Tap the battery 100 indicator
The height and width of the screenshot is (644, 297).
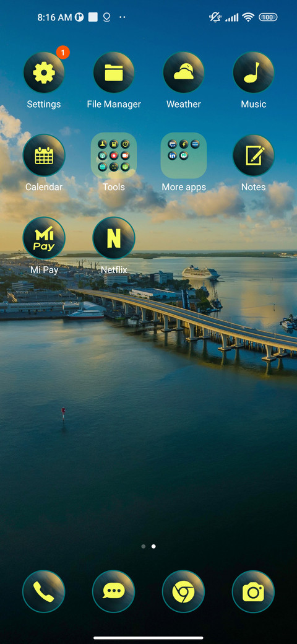pyautogui.click(x=268, y=17)
